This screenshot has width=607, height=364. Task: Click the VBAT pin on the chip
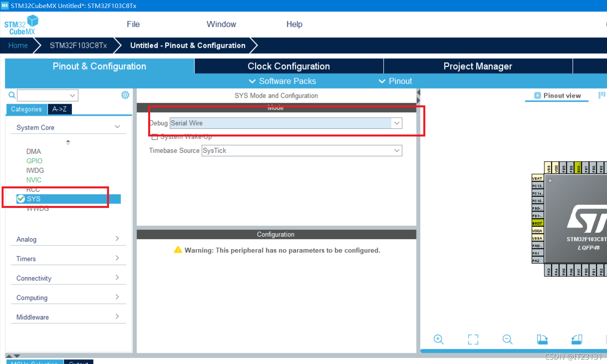(x=538, y=178)
